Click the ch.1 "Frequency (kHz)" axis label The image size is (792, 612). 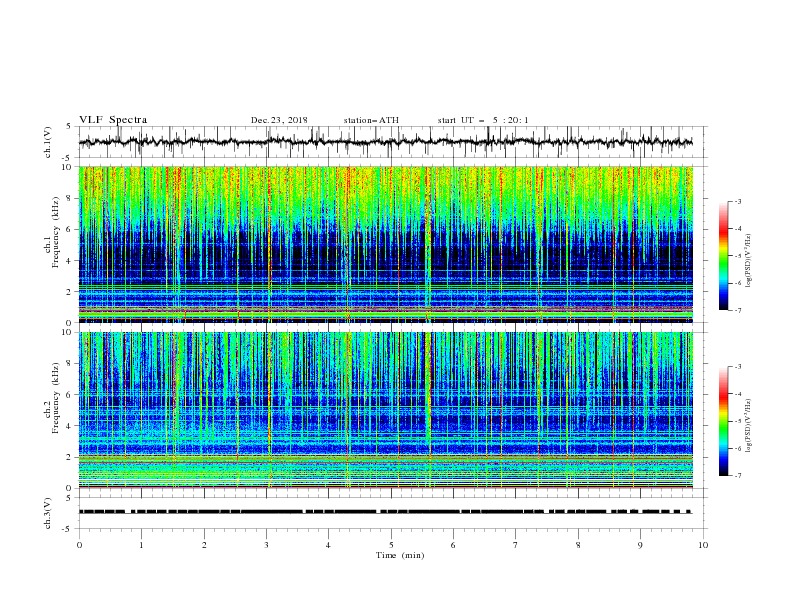click(x=56, y=233)
